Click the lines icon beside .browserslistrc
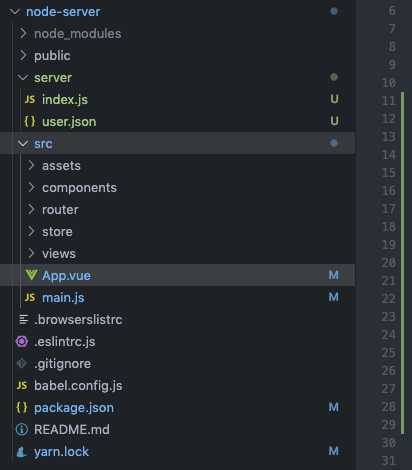 click(23, 319)
